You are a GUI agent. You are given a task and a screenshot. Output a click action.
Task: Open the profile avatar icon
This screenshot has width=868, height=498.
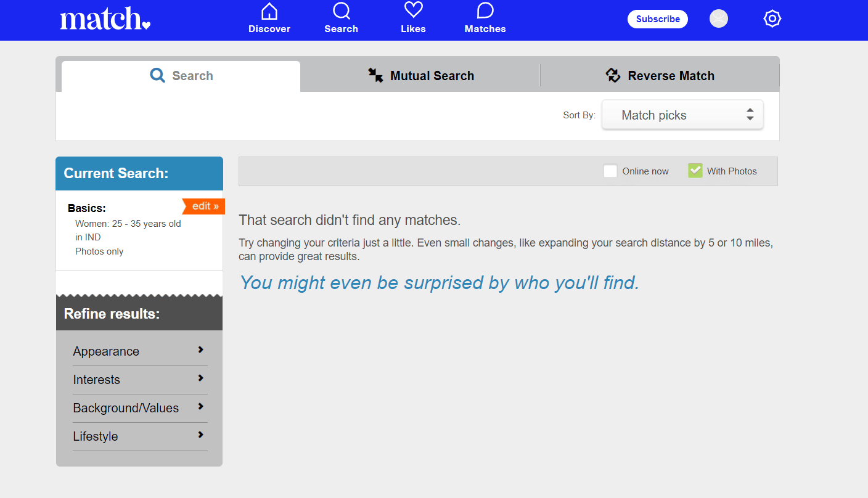(719, 18)
